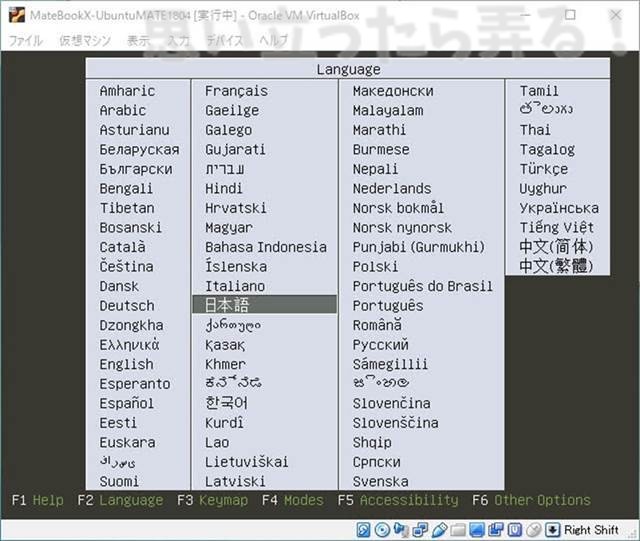Click the virtualization features (V) status icon

pyautogui.click(x=515, y=530)
